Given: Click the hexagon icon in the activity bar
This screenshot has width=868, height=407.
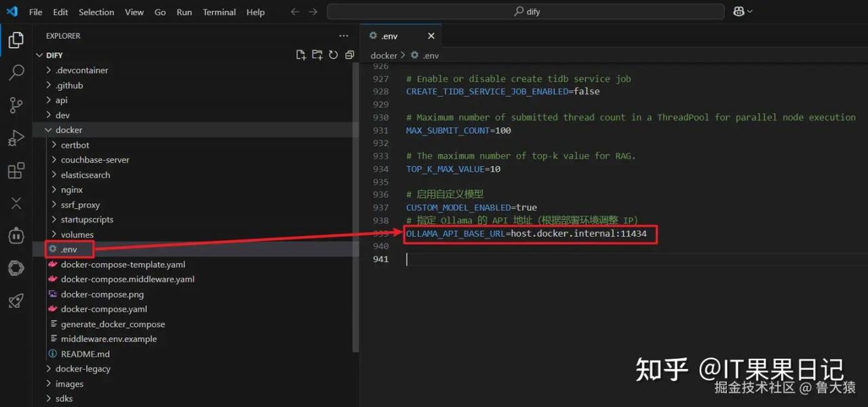Looking at the screenshot, I should coord(16,269).
